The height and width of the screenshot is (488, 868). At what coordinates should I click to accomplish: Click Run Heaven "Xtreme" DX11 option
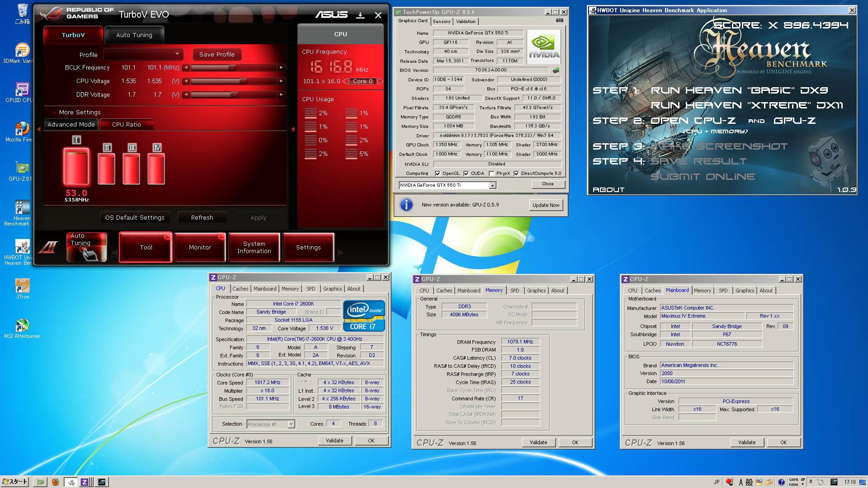pos(747,105)
